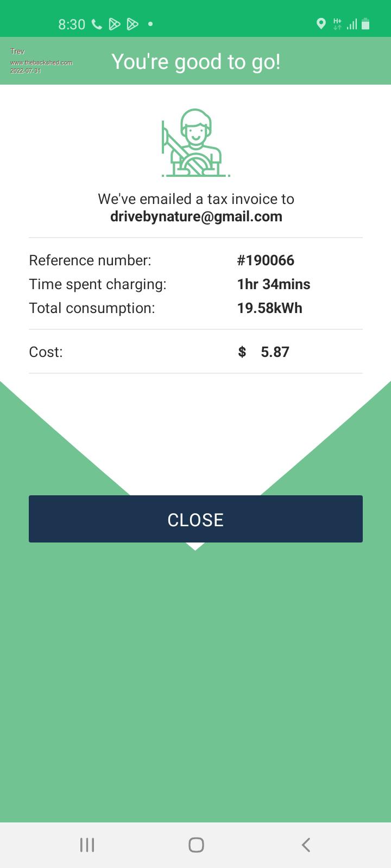
Task: Tap the $ 5.87 cost amount
Action: click(264, 352)
